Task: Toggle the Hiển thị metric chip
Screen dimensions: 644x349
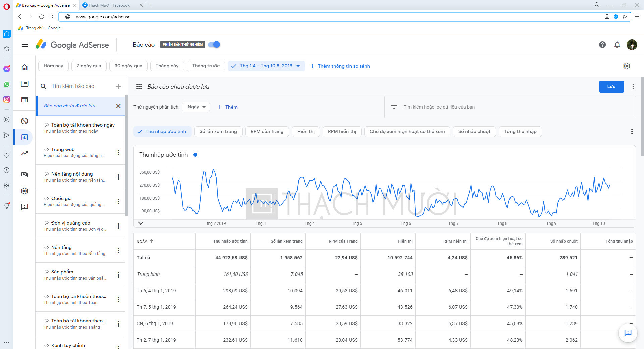Action: pos(306,132)
